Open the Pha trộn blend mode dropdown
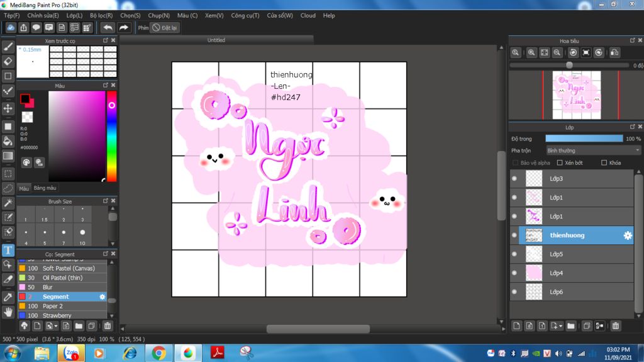 click(593, 150)
